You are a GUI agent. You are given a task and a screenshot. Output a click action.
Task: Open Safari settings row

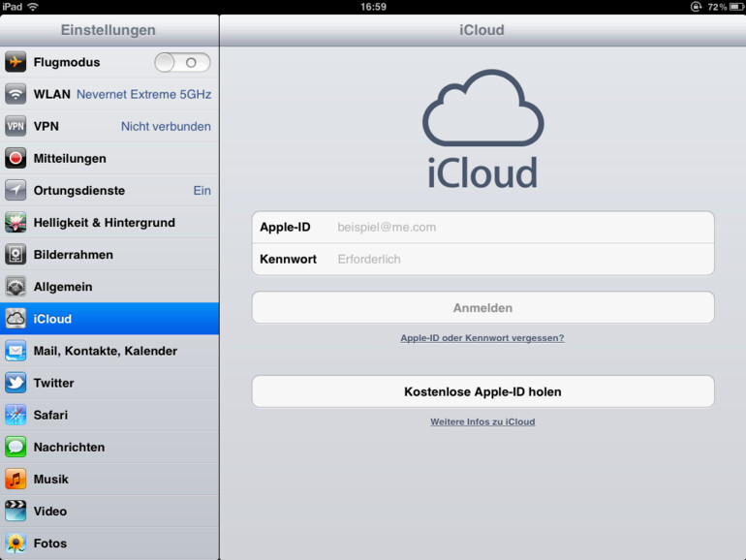click(x=109, y=415)
